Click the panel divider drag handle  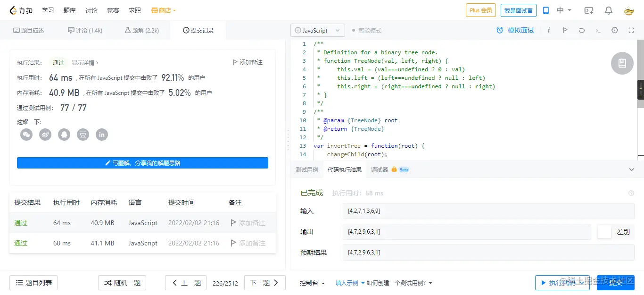pos(288,140)
